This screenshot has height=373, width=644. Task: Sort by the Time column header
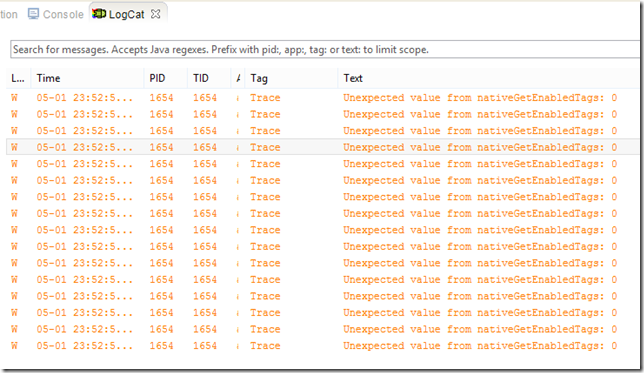coord(87,78)
